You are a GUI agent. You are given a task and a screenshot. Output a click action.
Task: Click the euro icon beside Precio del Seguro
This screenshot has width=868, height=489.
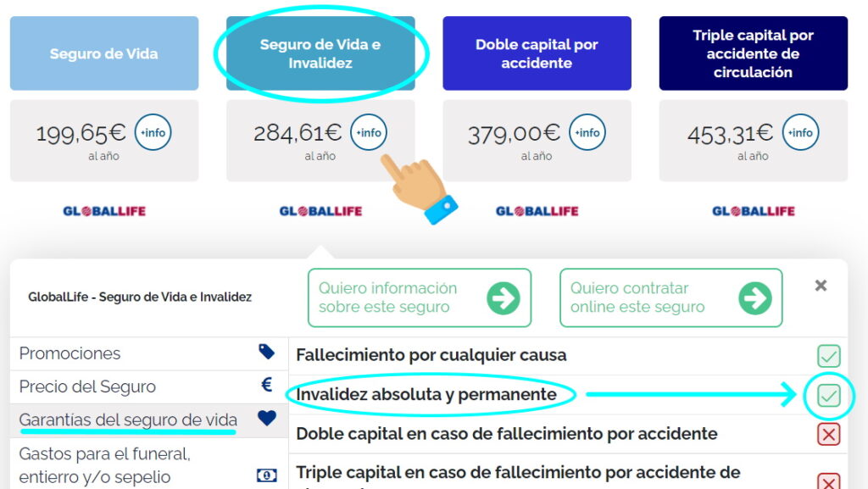[266, 385]
